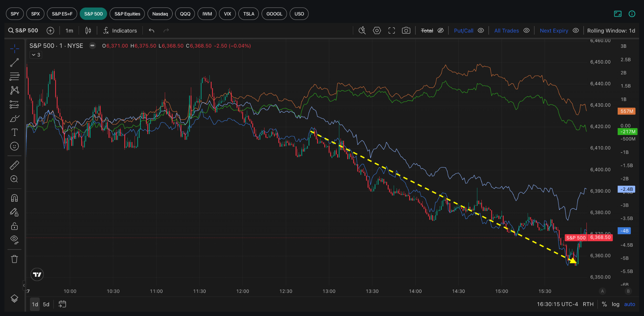Toggle stay in drawing mode
The width and height of the screenshot is (644, 316).
[x=14, y=212]
